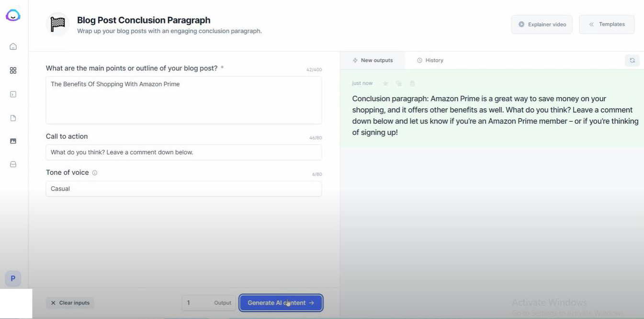
Task: Switch to the New outputs tab
Action: 373,60
